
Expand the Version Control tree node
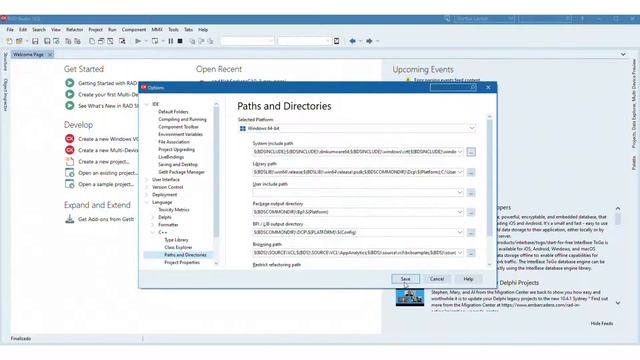tap(147, 187)
